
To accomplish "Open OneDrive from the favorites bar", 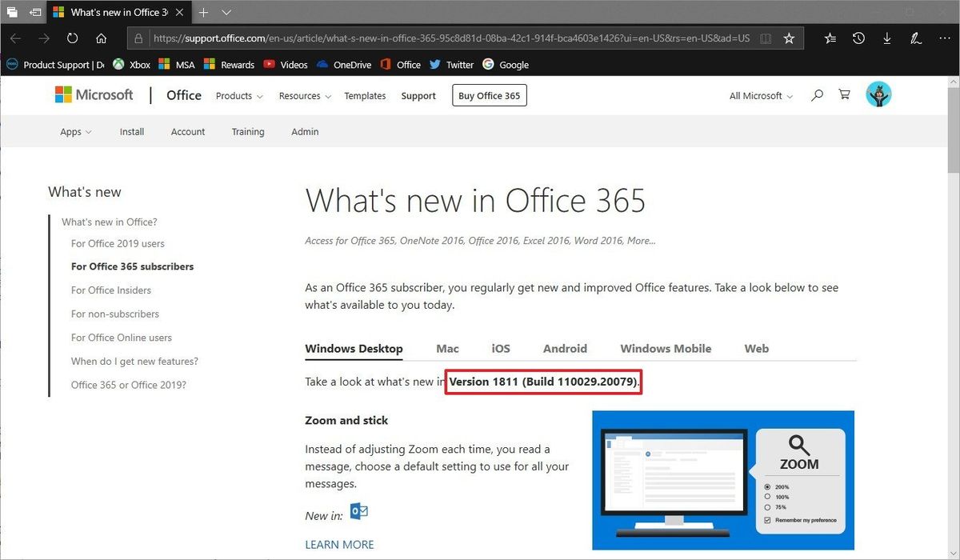I will 343,64.
